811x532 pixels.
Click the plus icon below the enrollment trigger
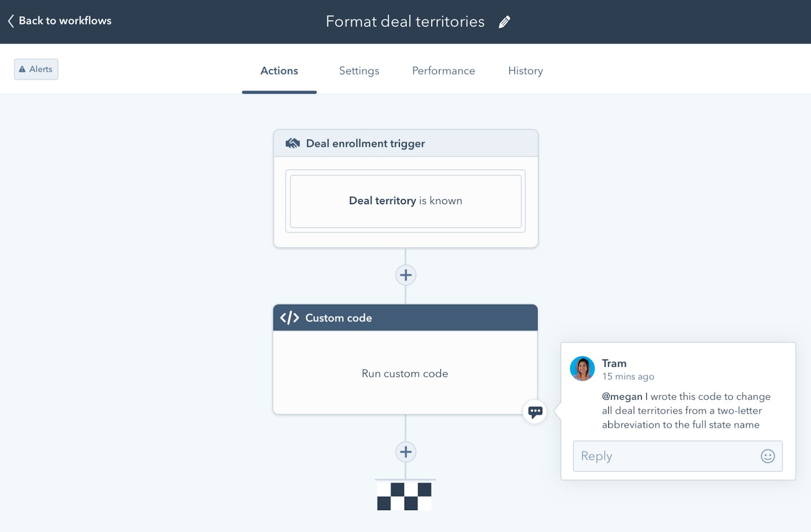pyautogui.click(x=405, y=275)
